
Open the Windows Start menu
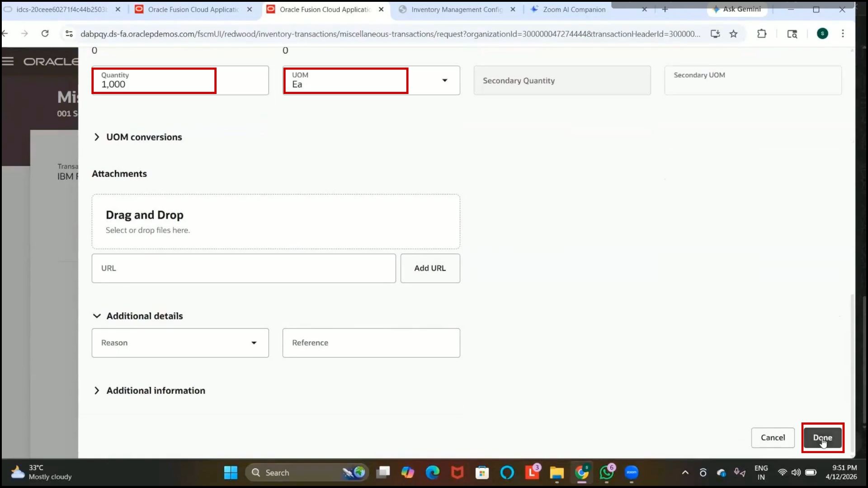coord(231,473)
